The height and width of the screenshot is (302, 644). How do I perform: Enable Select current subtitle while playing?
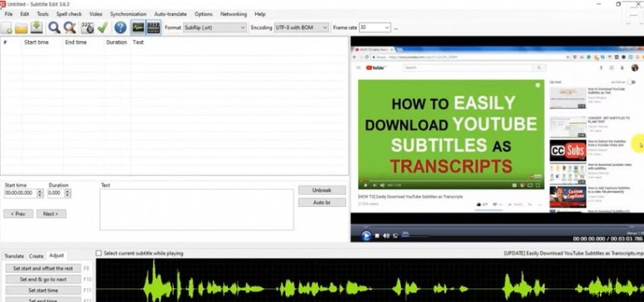[98, 254]
